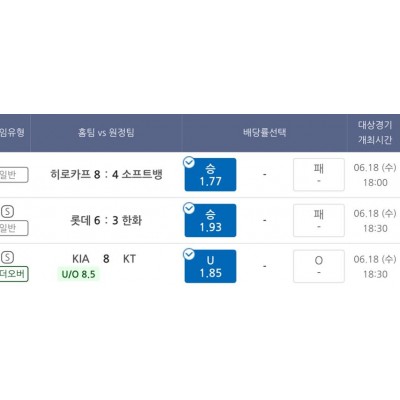
Task: Click the 일반 tag in first row
Action: [13, 175]
